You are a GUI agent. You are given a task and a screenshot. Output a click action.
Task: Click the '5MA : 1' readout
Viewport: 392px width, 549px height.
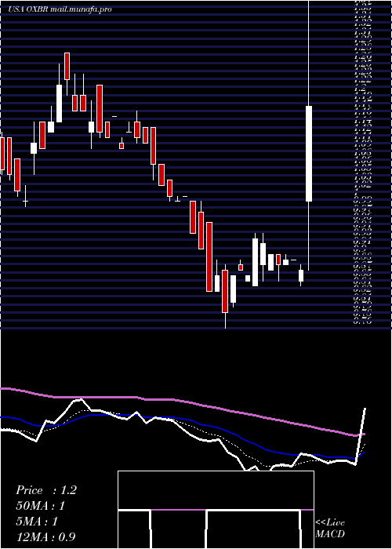(37, 522)
